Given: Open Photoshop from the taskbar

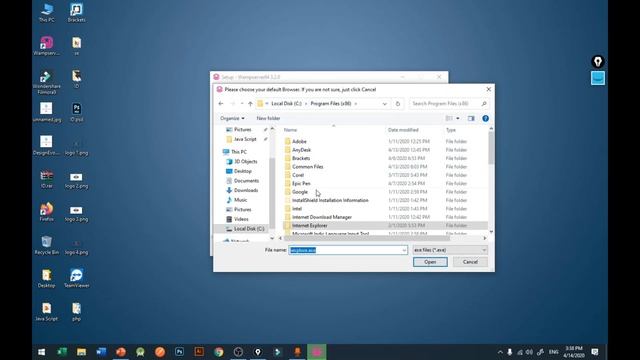Looking at the screenshot, I should click(179, 352).
